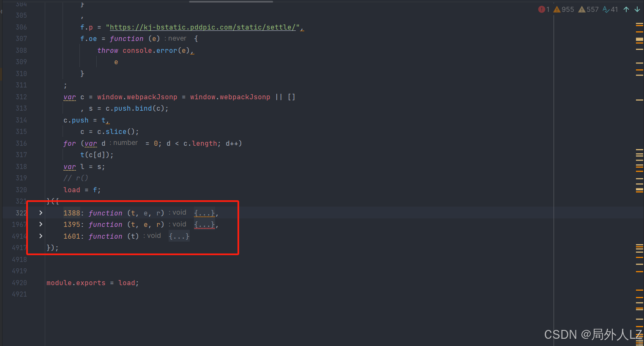Viewport: 644px width, 346px height.
Task: Expand the folded 1388 function
Action: click(x=41, y=213)
